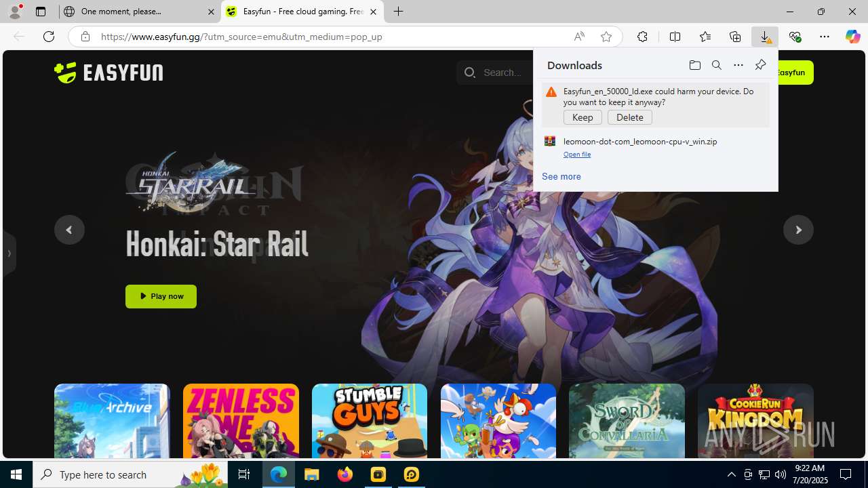The width and height of the screenshot is (868, 488).
Task: Open more options in Downloads panel
Action: point(738,65)
